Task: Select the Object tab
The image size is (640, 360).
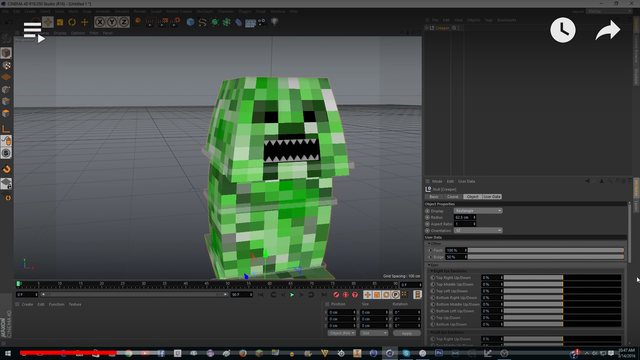Action: click(x=472, y=197)
